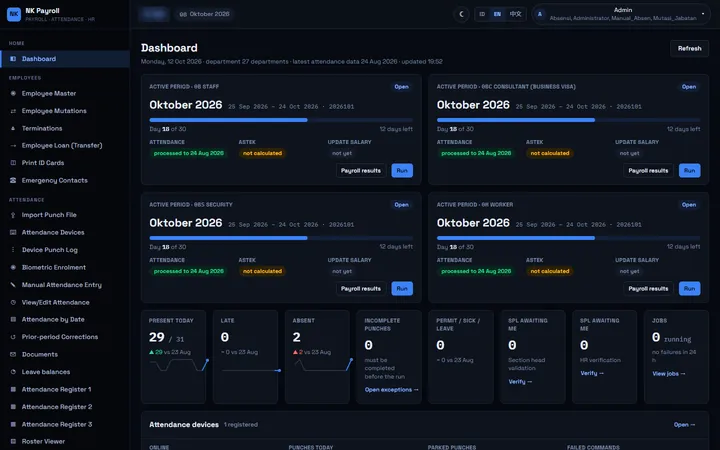
Task: Run payroll for the 0H Worker period
Action: (x=689, y=288)
